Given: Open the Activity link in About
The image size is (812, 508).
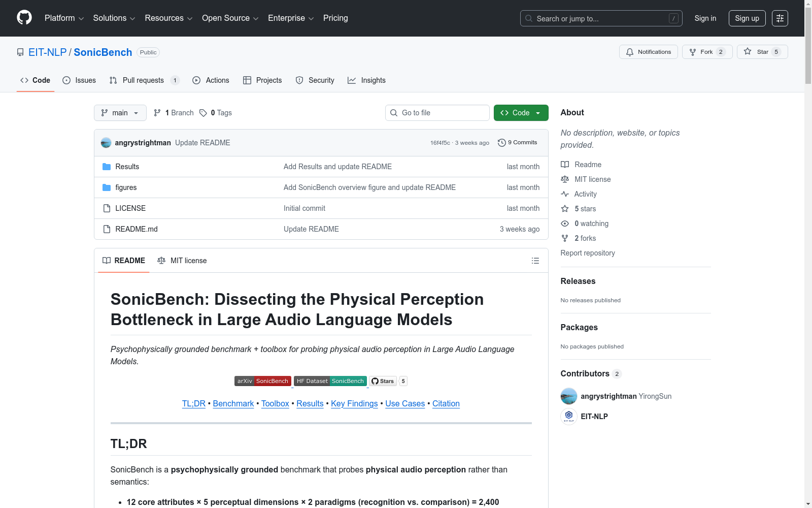Looking at the screenshot, I should [x=579, y=194].
